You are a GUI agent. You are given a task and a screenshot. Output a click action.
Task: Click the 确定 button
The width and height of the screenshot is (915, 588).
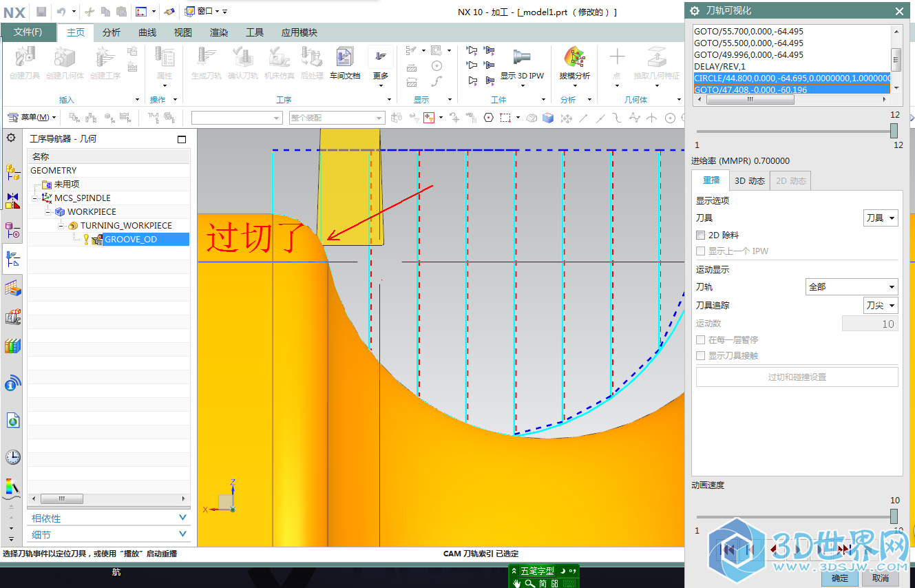[x=840, y=578]
